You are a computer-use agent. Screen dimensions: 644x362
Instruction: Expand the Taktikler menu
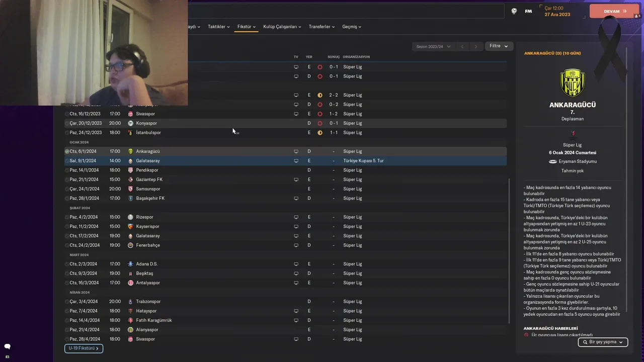point(219,27)
